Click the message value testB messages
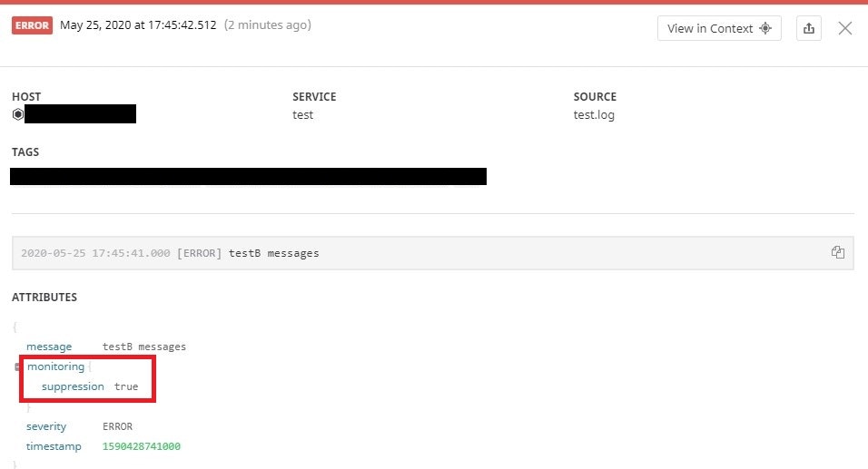The image size is (868, 469). [144, 347]
